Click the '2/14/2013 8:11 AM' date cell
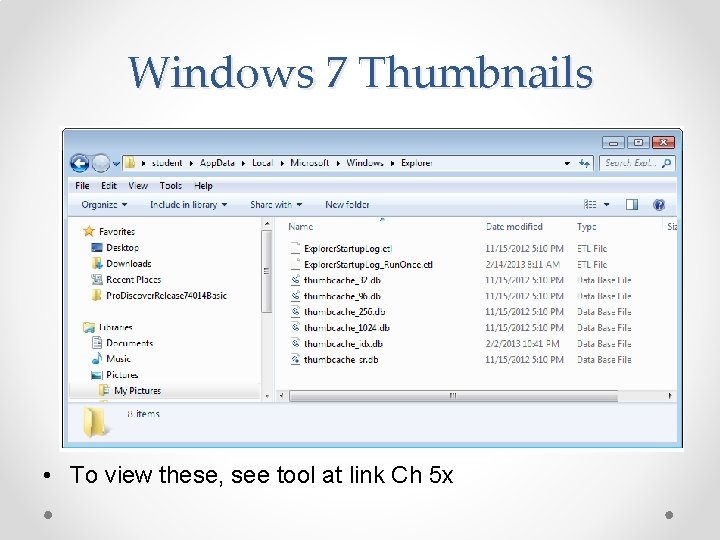Screen dimensions: 720x540 pyautogui.click(x=523, y=264)
